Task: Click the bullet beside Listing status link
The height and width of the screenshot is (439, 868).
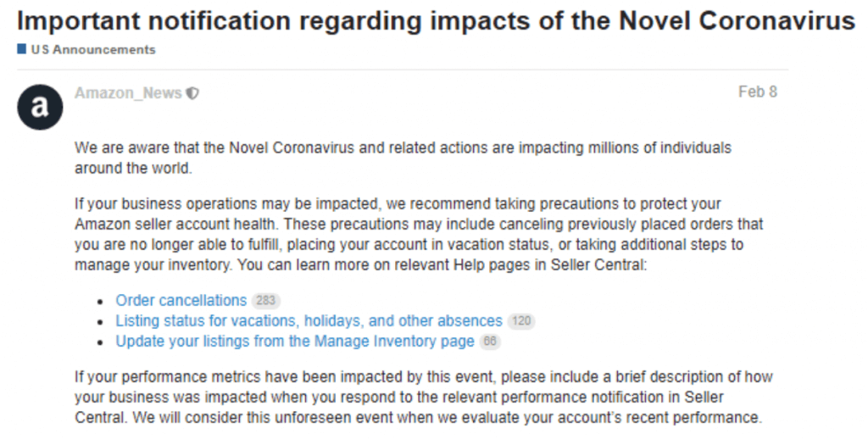Action: click(x=100, y=322)
